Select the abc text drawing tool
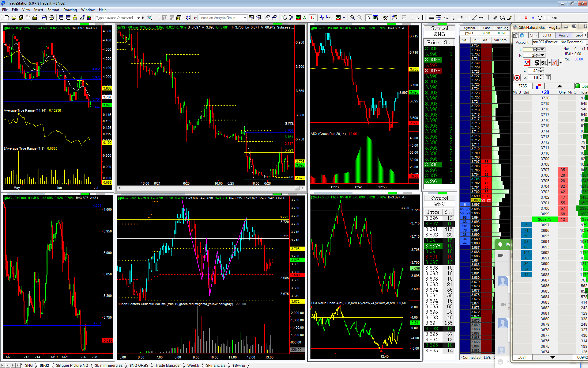 [x=554, y=18]
